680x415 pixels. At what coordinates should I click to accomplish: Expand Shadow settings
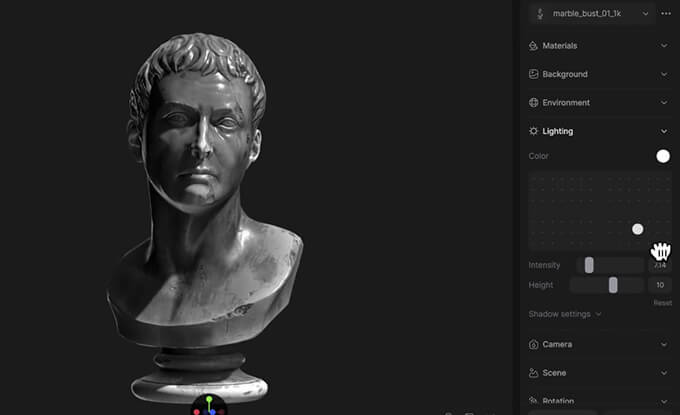coord(565,314)
